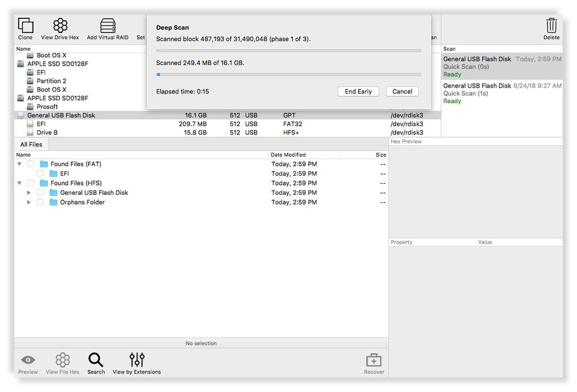
Task: Collapse the Found Files (HFS) folder
Action: tap(19, 183)
